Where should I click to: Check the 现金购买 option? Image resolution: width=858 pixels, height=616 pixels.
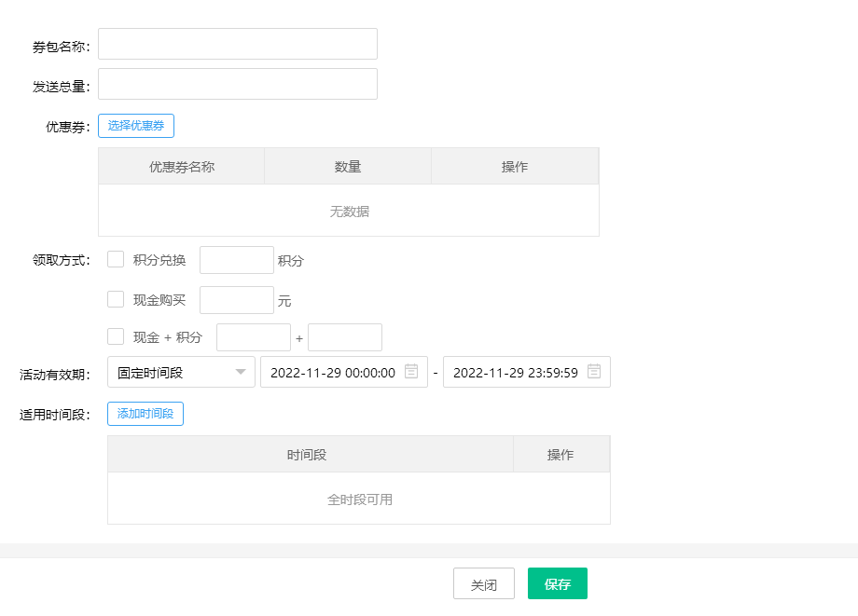[x=116, y=299]
